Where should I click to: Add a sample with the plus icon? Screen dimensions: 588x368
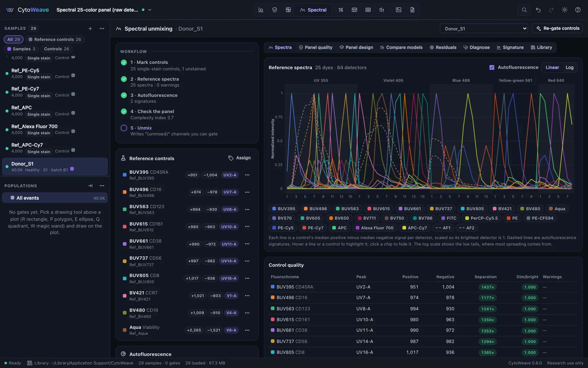point(90,28)
